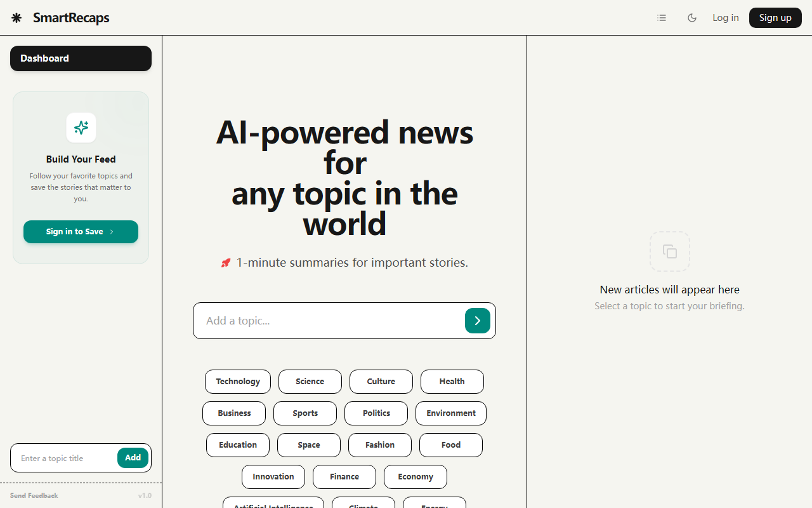The width and height of the screenshot is (812, 508).
Task: Select the Technology topic chip
Action: tap(238, 382)
